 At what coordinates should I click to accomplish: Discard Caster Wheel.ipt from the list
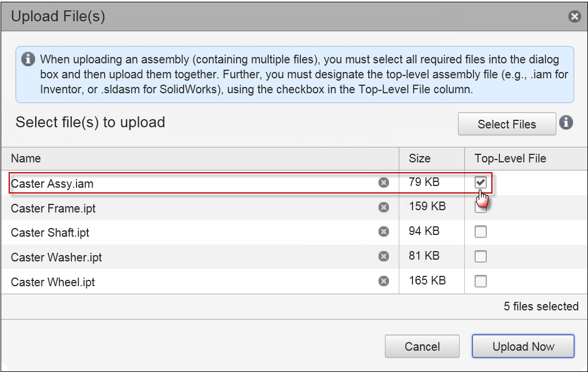pyautogui.click(x=383, y=281)
